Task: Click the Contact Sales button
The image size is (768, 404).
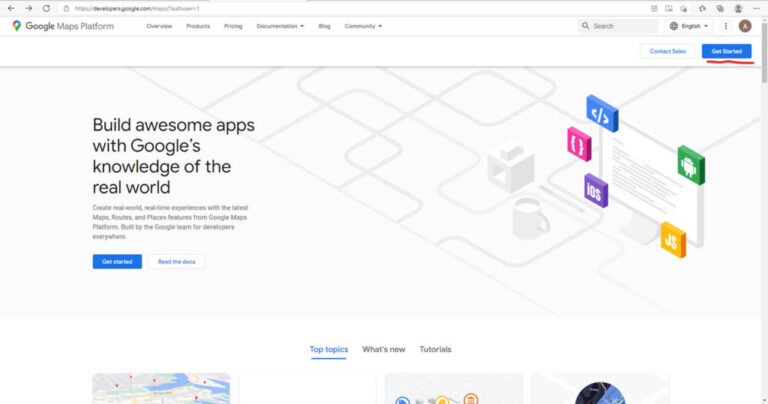Action: pyautogui.click(x=667, y=51)
